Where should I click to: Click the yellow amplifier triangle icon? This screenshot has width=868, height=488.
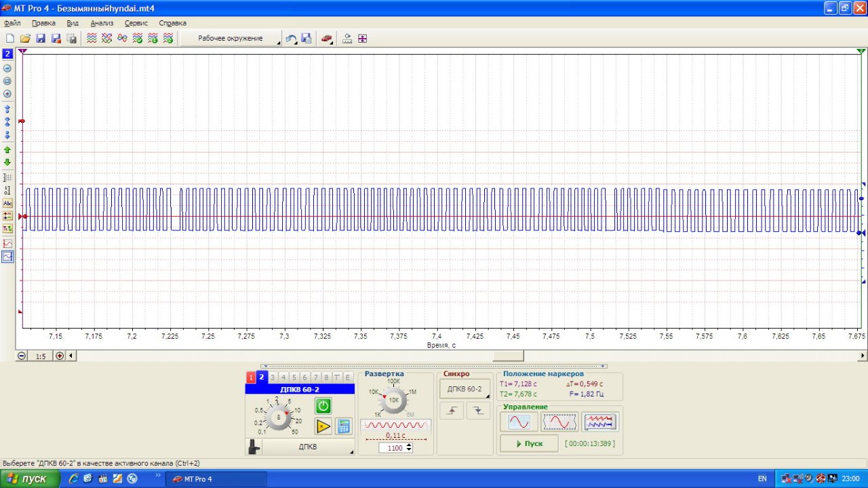(323, 426)
